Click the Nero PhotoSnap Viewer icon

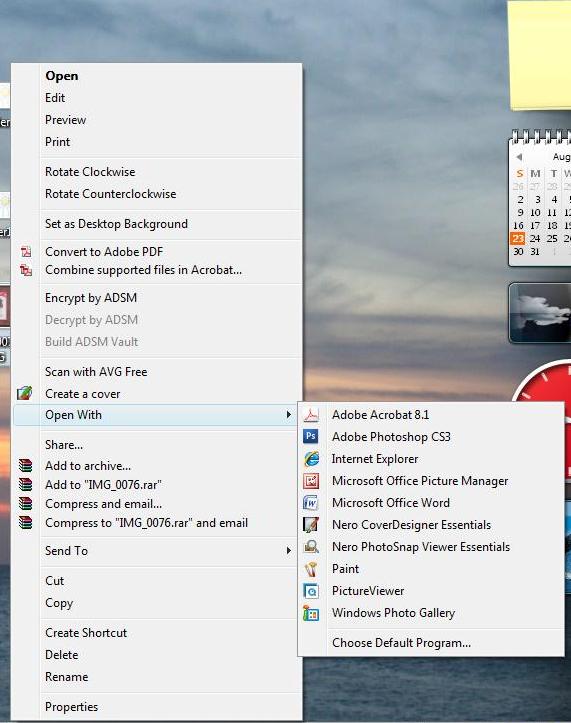pos(311,547)
